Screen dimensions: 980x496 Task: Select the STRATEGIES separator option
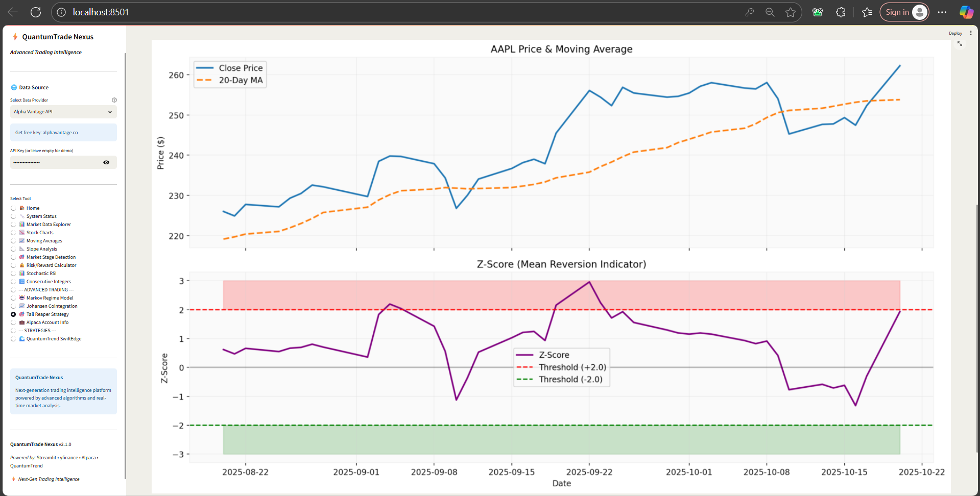[x=34, y=331]
